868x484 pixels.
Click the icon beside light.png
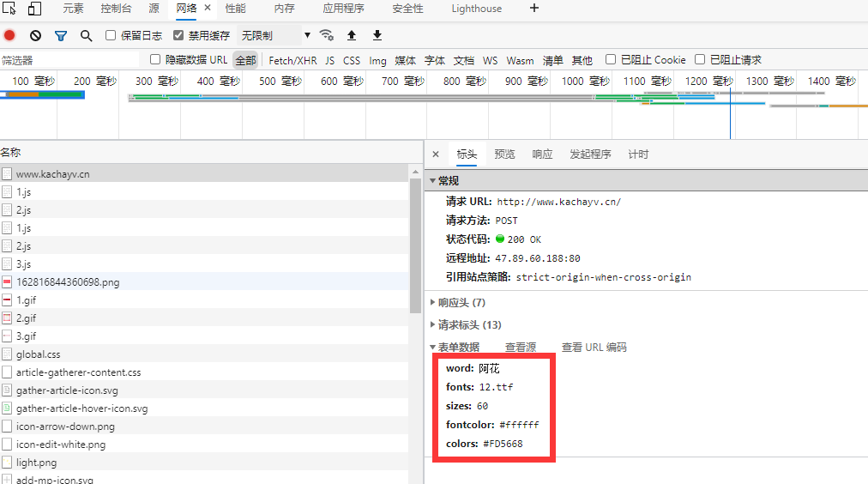click(7, 463)
